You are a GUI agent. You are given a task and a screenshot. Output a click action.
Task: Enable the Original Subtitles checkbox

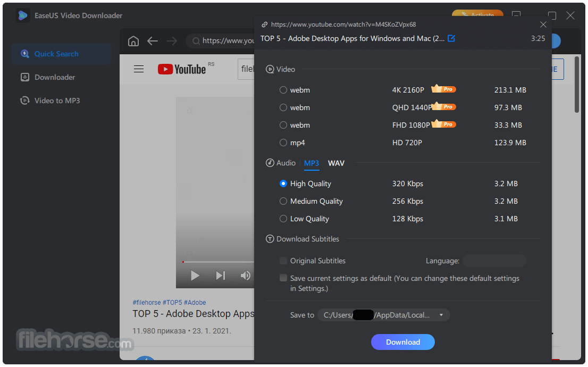pyautogui.click(x=283, y=261)
